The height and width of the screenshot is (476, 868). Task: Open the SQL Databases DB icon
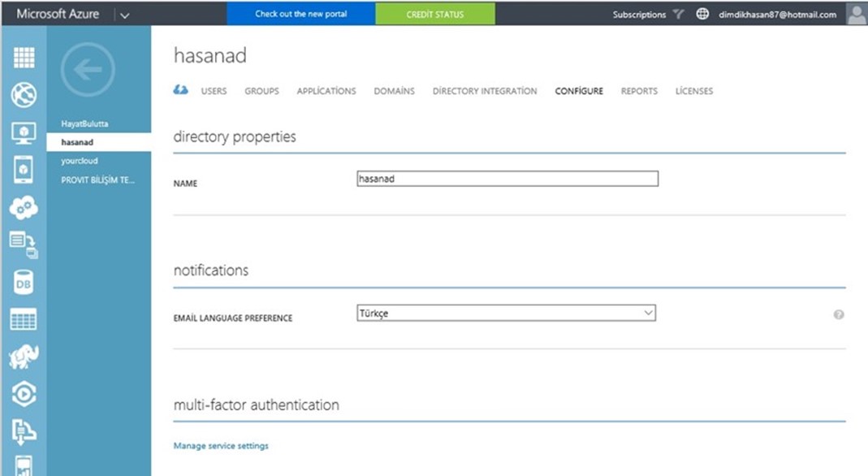[x=24, y=283]
